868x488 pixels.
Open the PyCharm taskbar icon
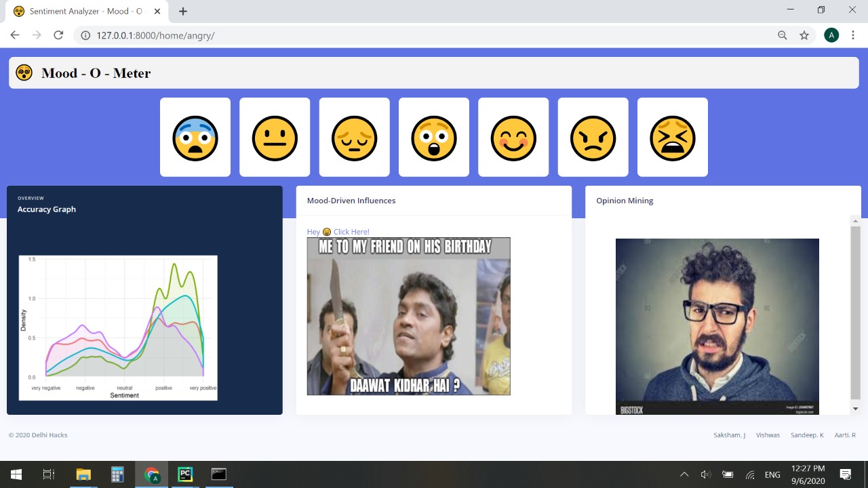(185, 474)
